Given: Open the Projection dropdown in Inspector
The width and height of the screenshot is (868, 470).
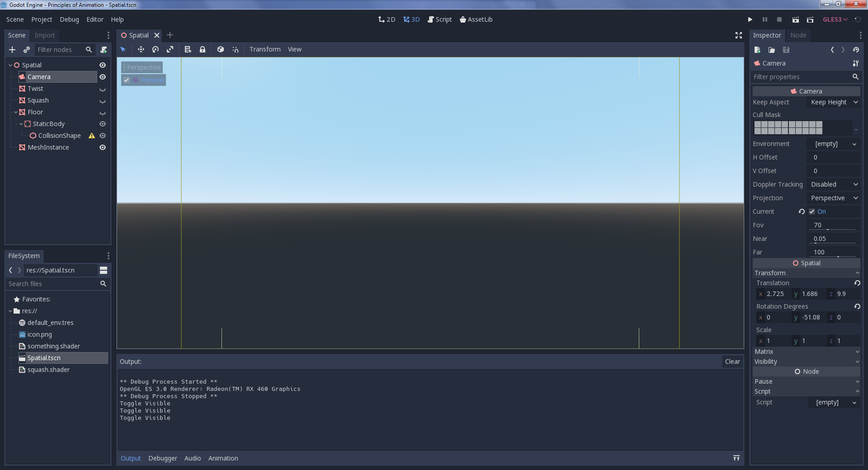Looking at the screenshot, I should (833, 198).
